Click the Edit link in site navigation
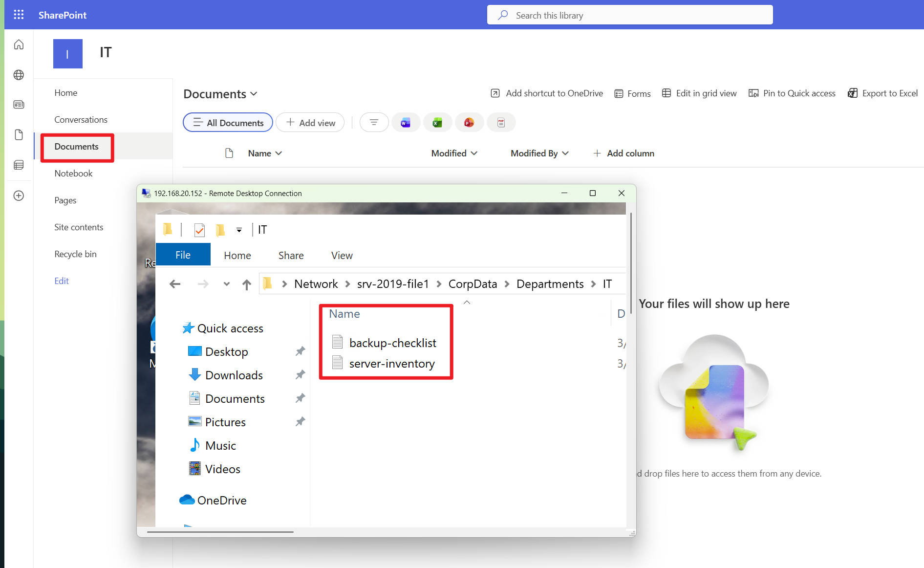 pos(62,281)
